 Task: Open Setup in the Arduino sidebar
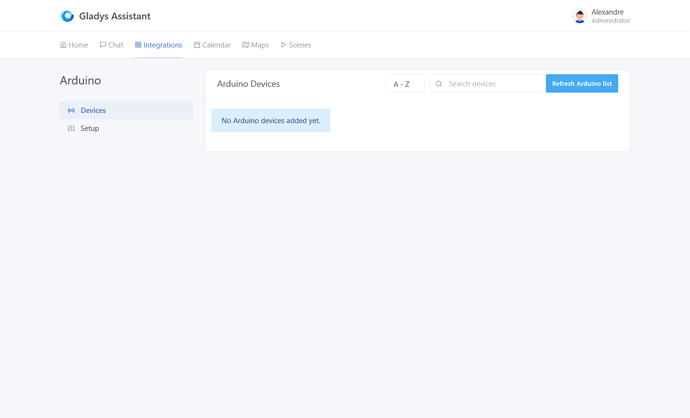(x=126, y=128)
